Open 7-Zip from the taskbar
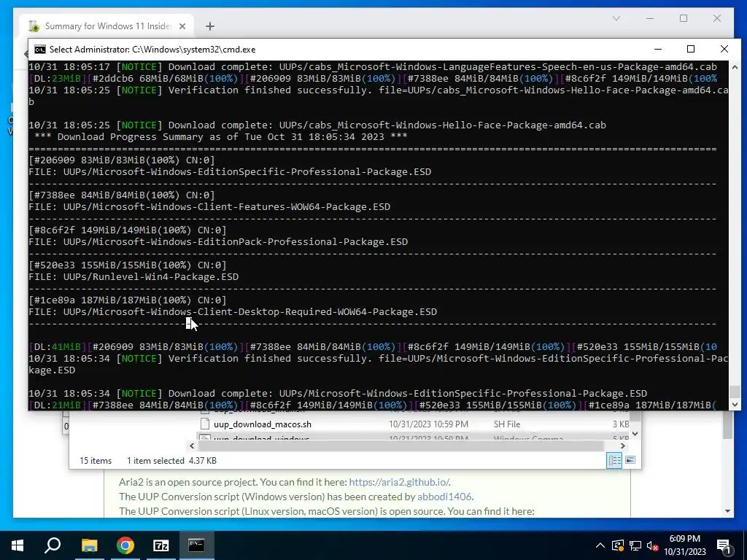This screenshot has height=560, width=747. 161,545
